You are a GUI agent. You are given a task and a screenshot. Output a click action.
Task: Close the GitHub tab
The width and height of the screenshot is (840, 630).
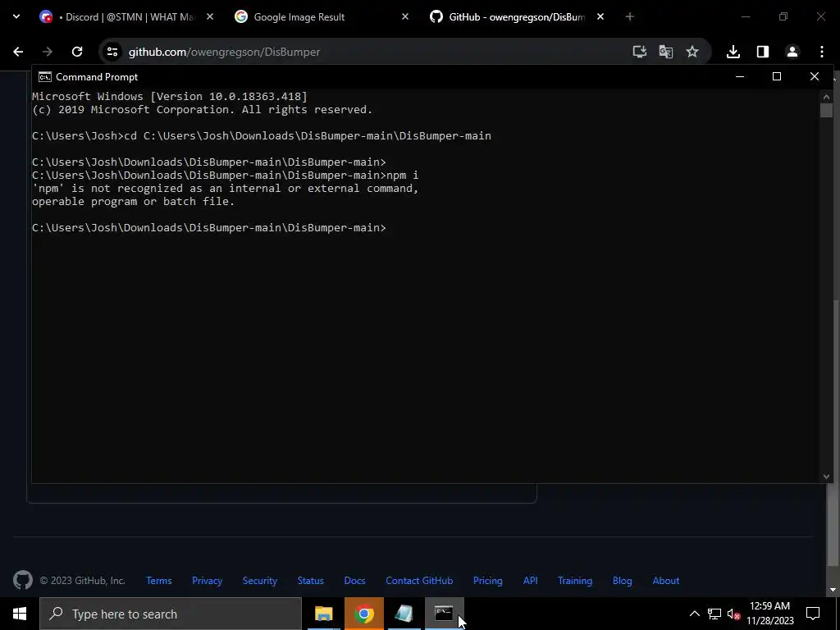point(600,16)
